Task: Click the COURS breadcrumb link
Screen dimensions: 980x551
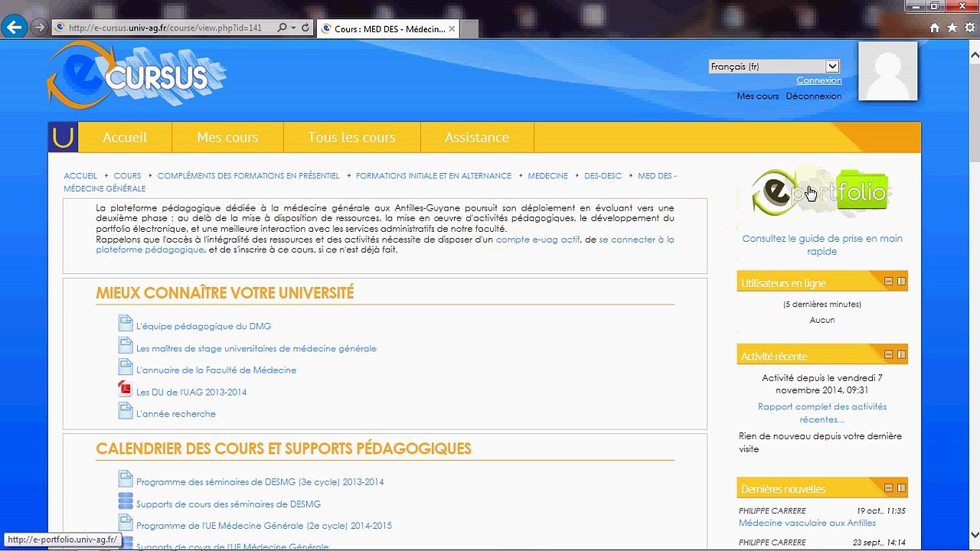Action: 127,176
